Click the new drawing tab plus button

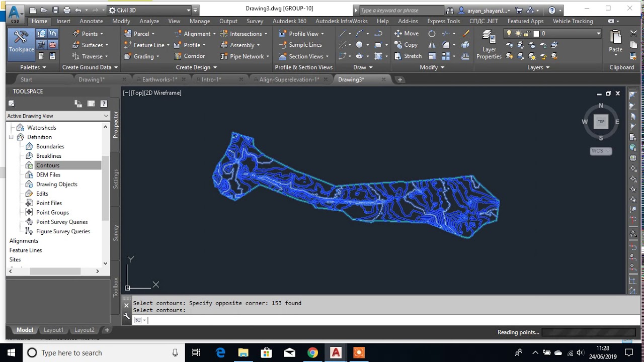400,79
